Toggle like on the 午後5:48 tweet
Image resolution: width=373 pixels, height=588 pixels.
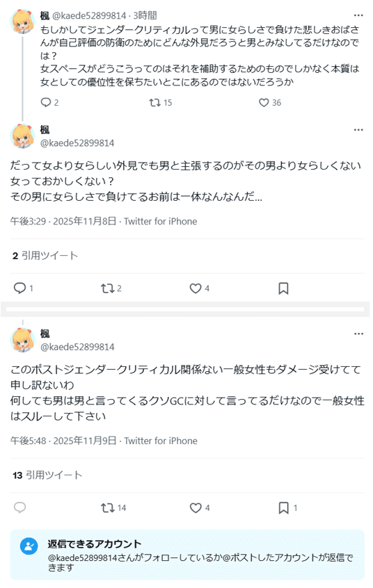point(196,508)
